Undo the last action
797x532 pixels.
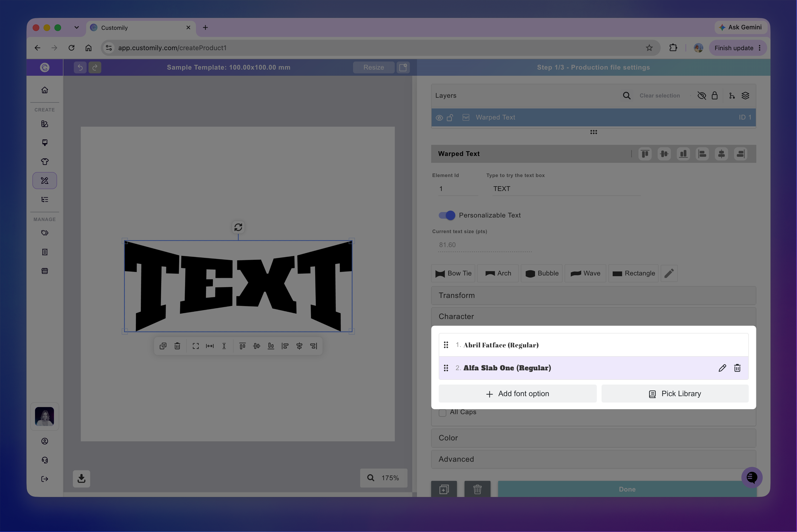click(x=80, y=67)
